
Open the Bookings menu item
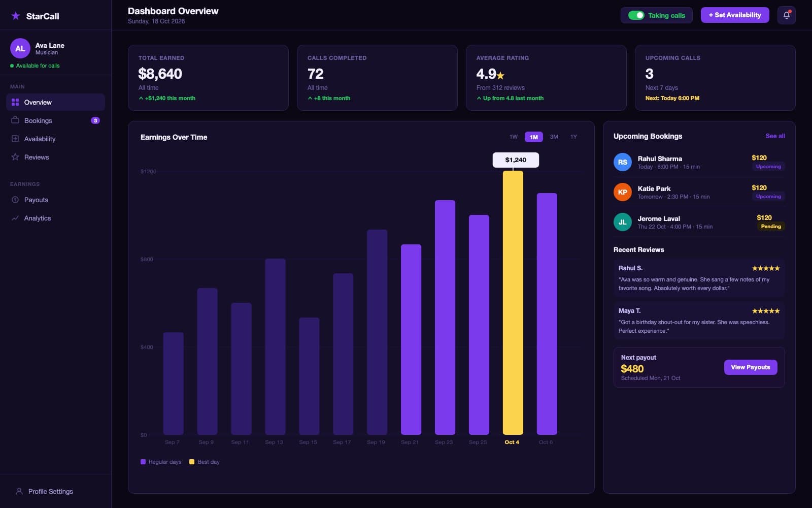(x=55, y=120)
